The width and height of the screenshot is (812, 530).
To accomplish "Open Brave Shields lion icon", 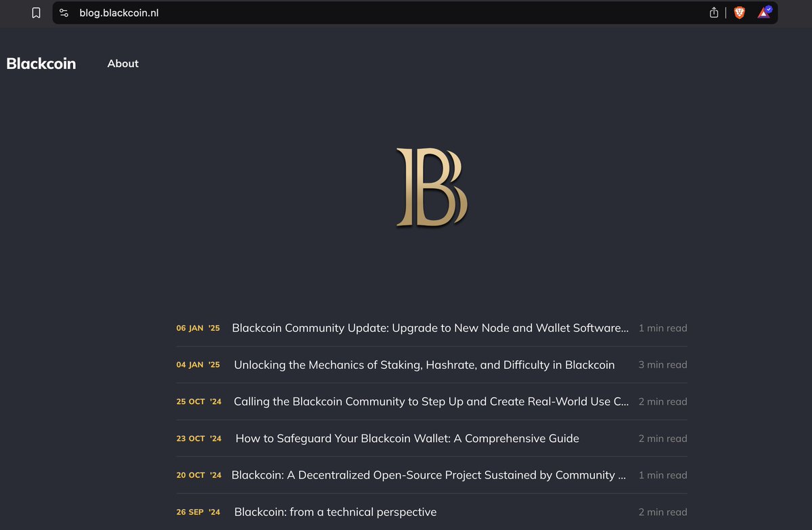I will (x=740, y=13).
